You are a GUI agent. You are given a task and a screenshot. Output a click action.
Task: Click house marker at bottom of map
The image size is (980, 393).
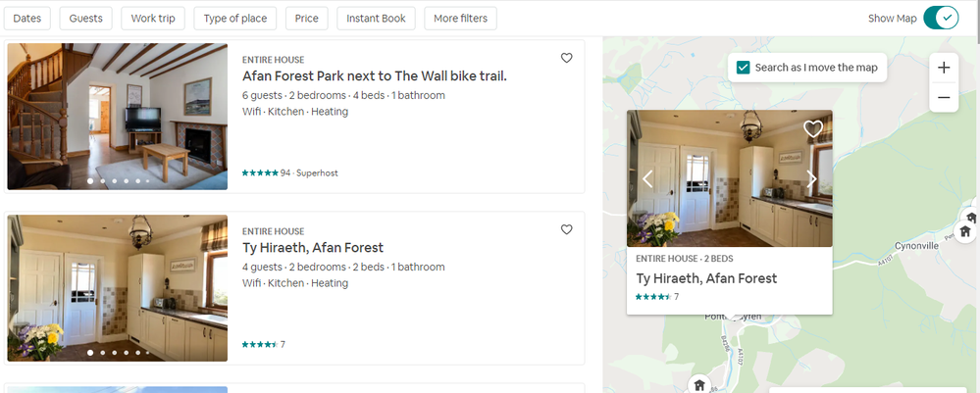click(x=698, y=384)
